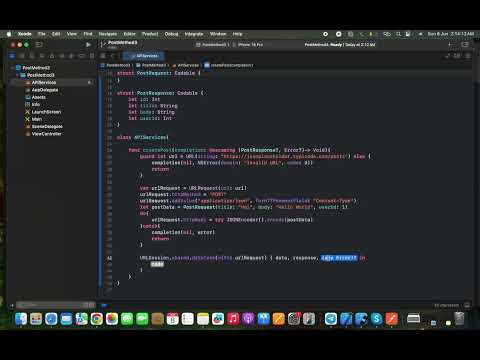Toggle the inspector panel button at top right

coord(465,44)
